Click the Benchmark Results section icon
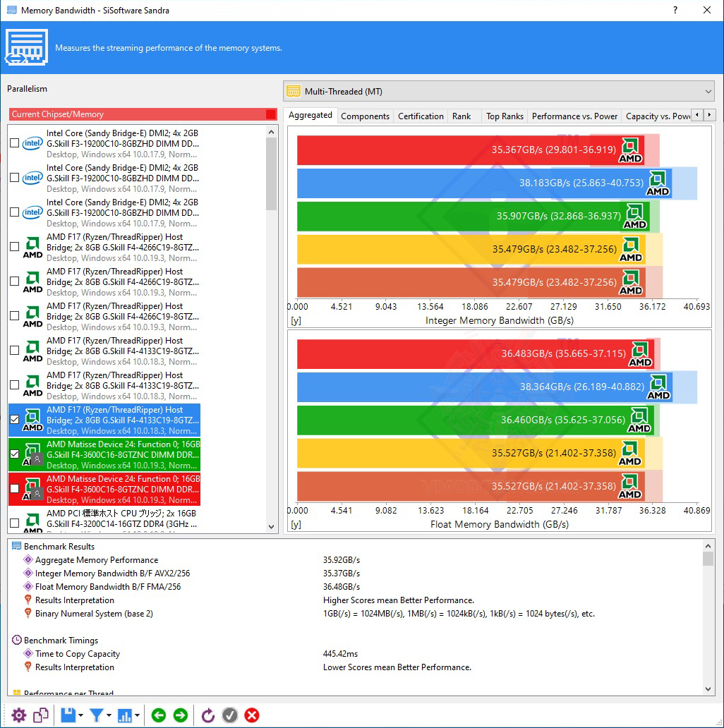The image size is (724, 728). [16, 546]
